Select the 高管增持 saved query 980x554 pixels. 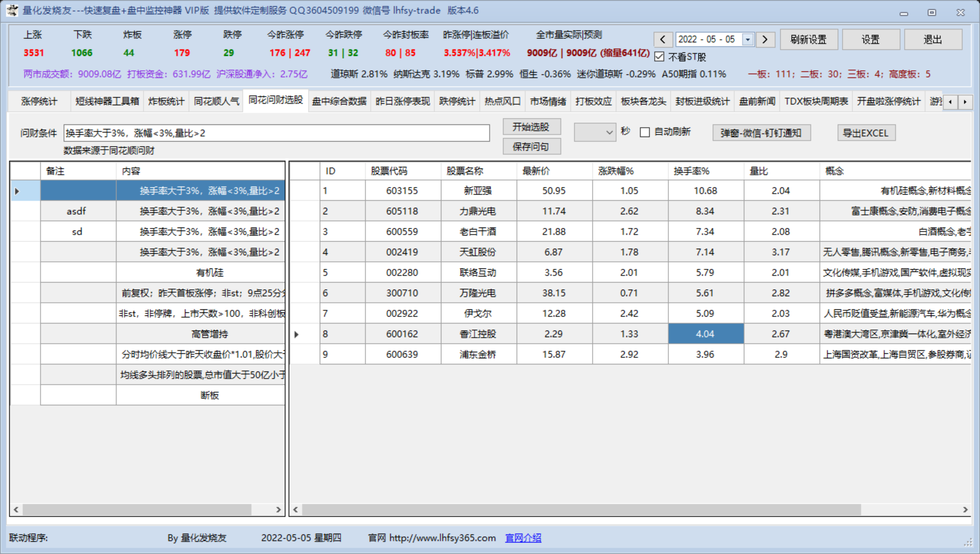[210, 334]
